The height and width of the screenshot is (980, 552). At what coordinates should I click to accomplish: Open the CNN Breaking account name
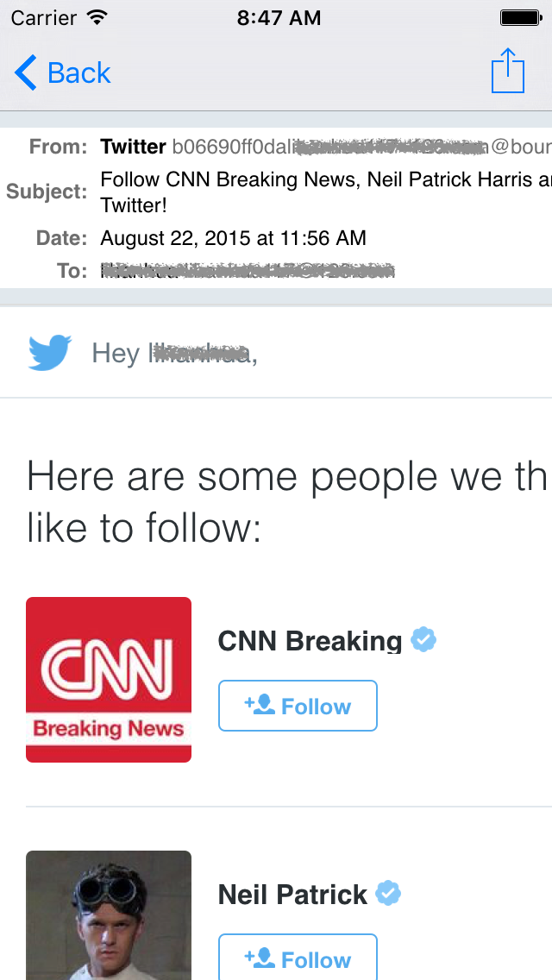tap(310, 641)
